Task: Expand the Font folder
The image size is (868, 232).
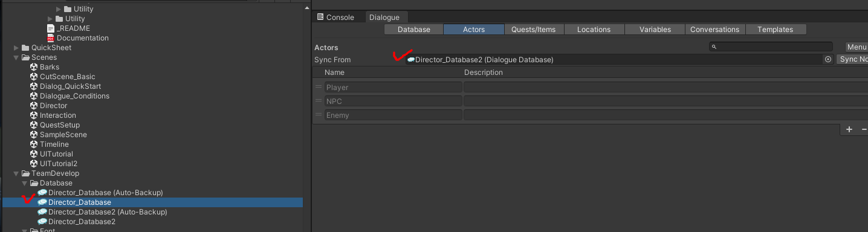Action: pyautogui.click(x=25, y=230)
